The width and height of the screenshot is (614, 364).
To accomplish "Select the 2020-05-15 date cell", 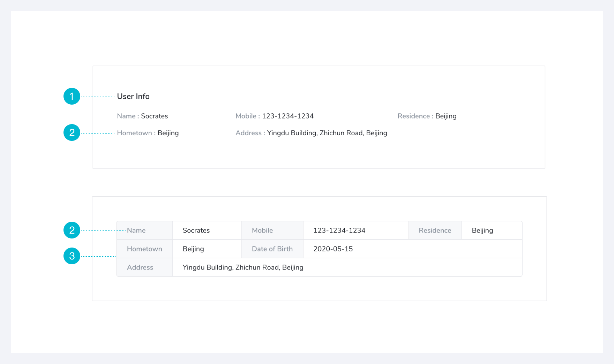I will [x=333, y=249].
